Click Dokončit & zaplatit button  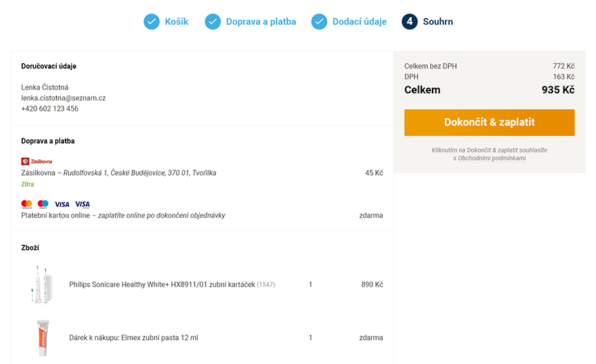(x=489, y=122)
